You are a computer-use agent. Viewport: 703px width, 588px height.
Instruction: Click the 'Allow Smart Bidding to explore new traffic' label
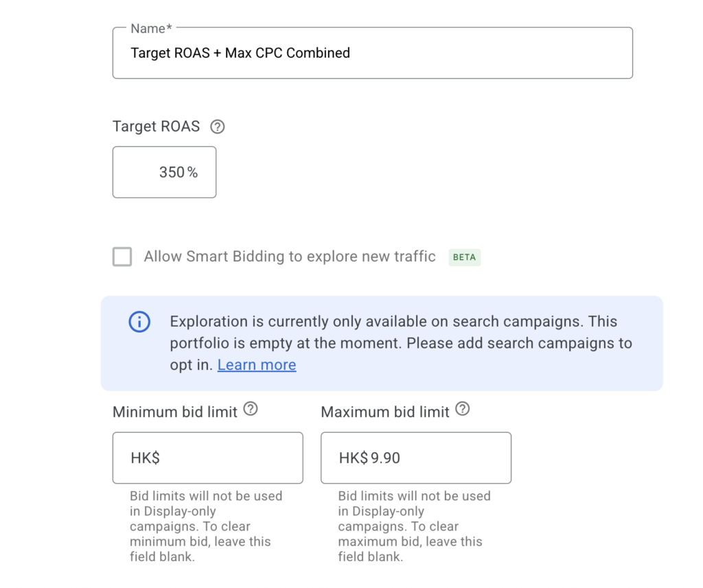[x=290, y=257]
